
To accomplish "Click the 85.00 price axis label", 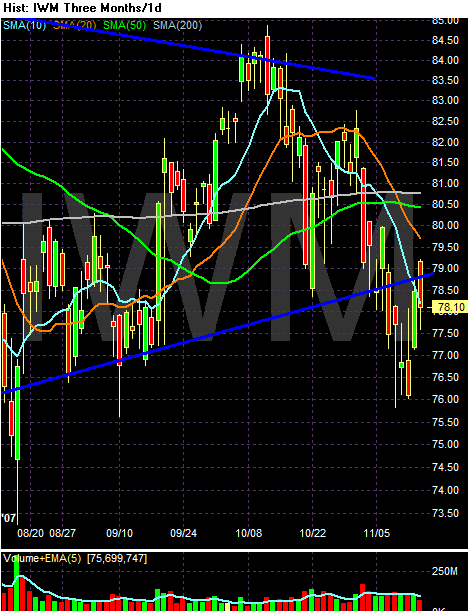I will [x=447, y=21].
